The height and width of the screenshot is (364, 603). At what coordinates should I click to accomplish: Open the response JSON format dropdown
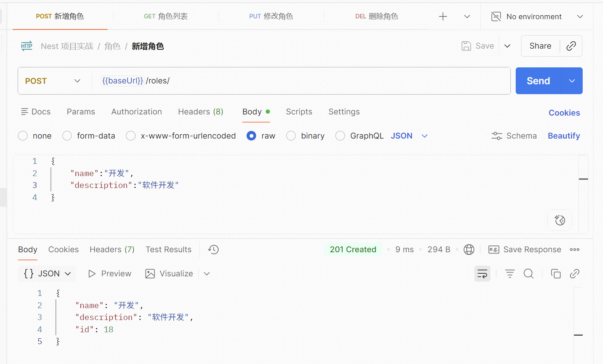[x=47, y=274]
